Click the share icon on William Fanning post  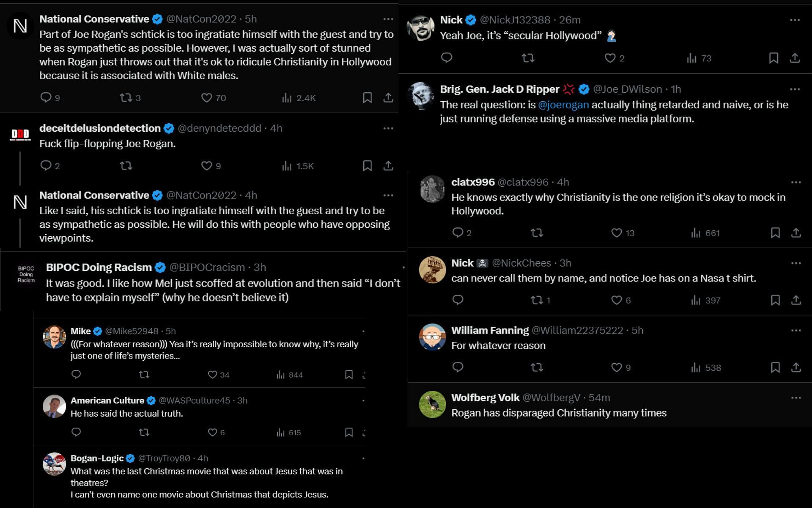796,367
